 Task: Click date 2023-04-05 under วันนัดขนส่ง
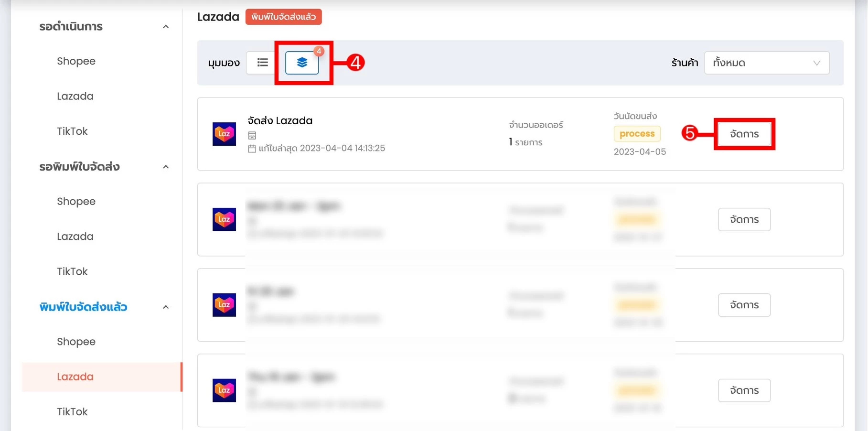(x=640, y=152)
